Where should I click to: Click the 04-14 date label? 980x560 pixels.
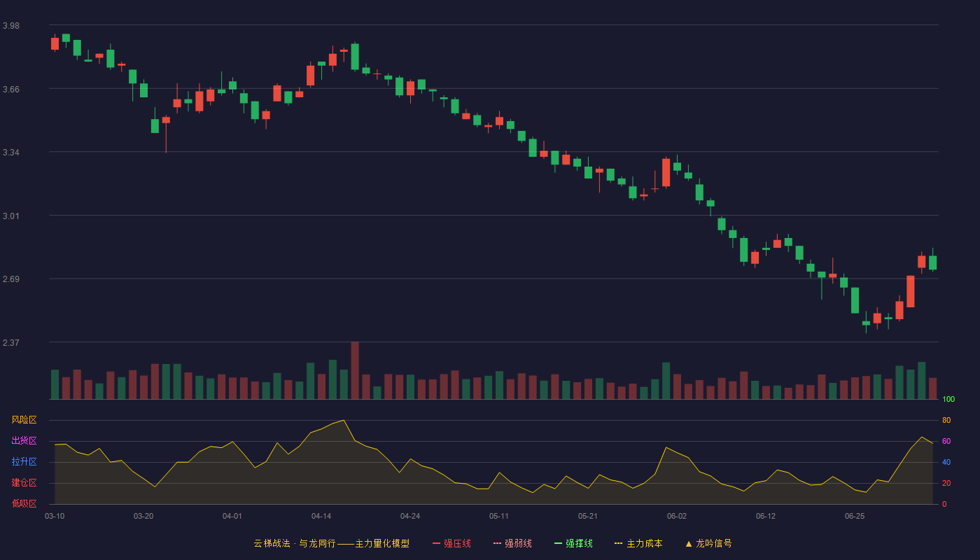click(x=321, y=516)
